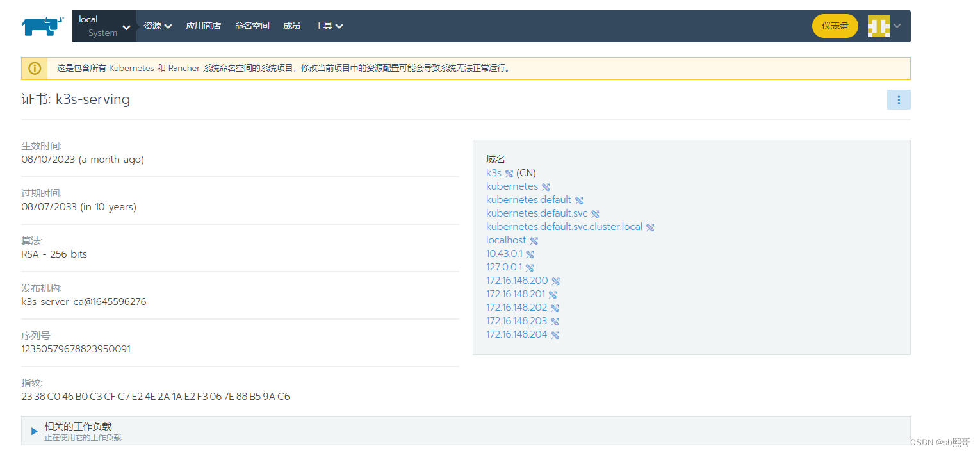Select the 172.16.148.200 address link
Screen dimensions: 980x453
[x=516, y=280]
